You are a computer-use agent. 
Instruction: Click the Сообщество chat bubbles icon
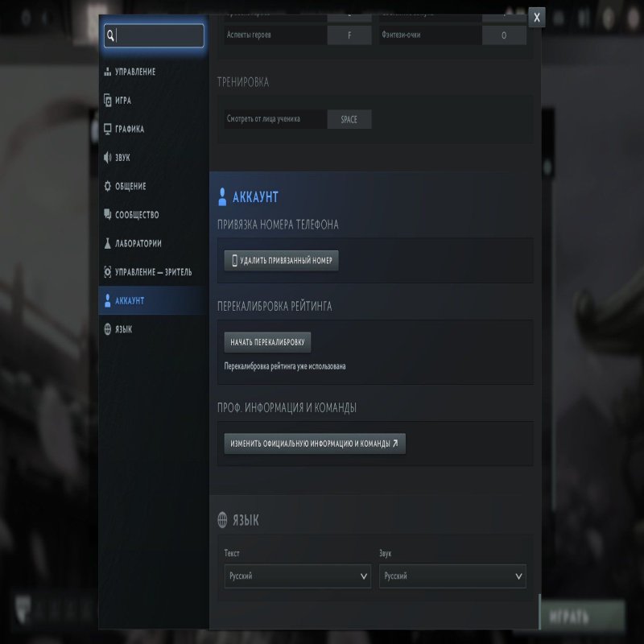pos(107,215)
